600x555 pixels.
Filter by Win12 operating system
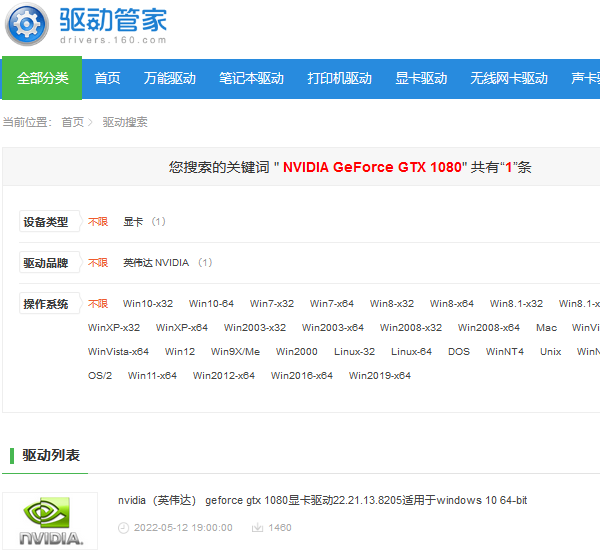[180, 352]
